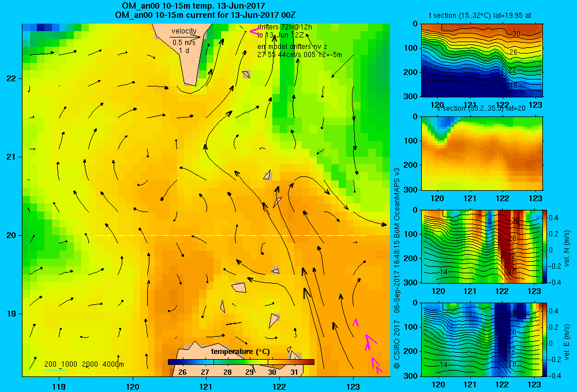Image resolution: width=577 pixels, height=392 pixels.
Task: Click the '27 55 44cm/s 005 12+-5m' statistics line
Action: tap(299, 55)
